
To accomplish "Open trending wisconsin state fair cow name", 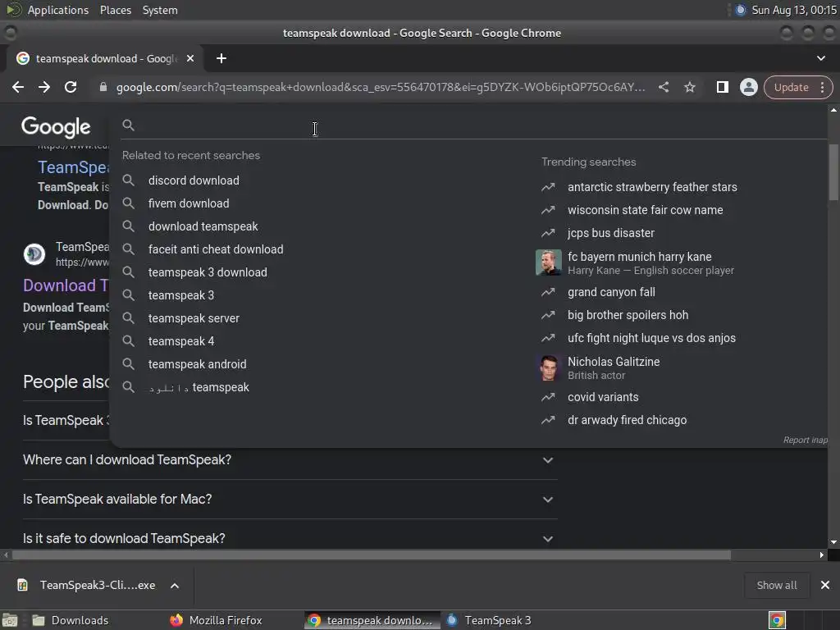I will pos(645,211).
